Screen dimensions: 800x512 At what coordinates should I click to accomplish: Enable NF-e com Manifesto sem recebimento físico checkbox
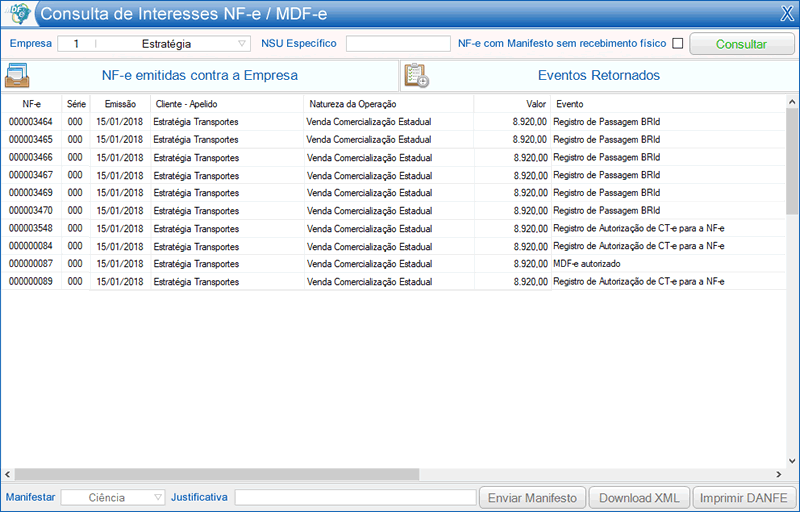pyautogui.click(x=678, y=44)
